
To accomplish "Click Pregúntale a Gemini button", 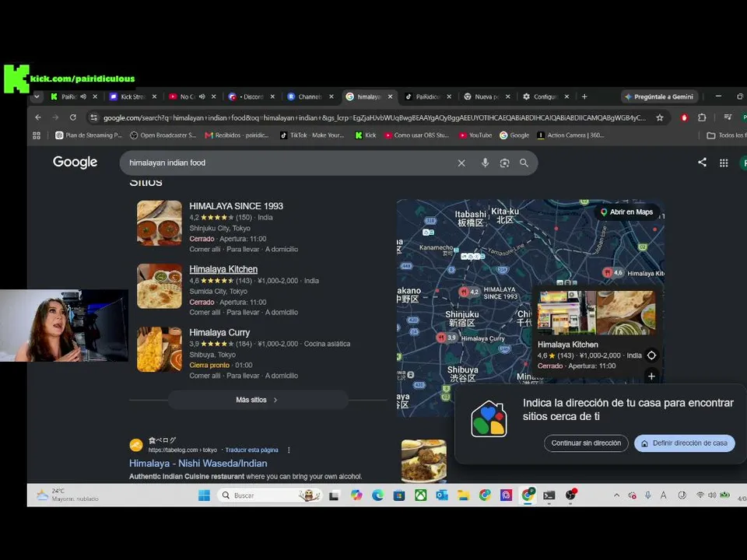I will click(659, 96).
